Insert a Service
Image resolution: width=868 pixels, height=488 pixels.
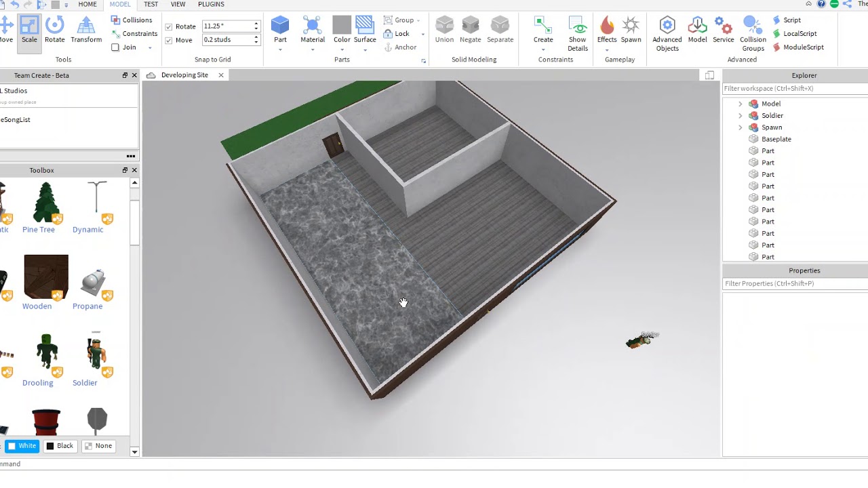tap(724, 30)
